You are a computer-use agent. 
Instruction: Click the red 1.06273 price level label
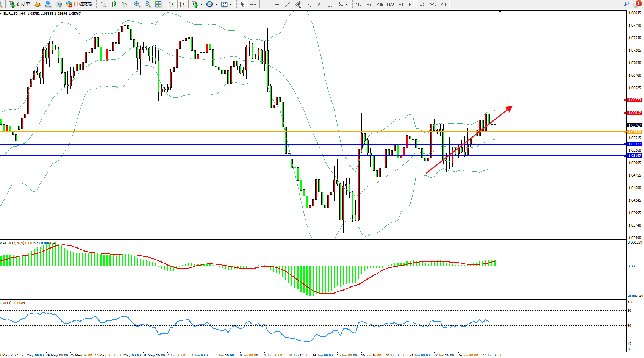point(635,100)
